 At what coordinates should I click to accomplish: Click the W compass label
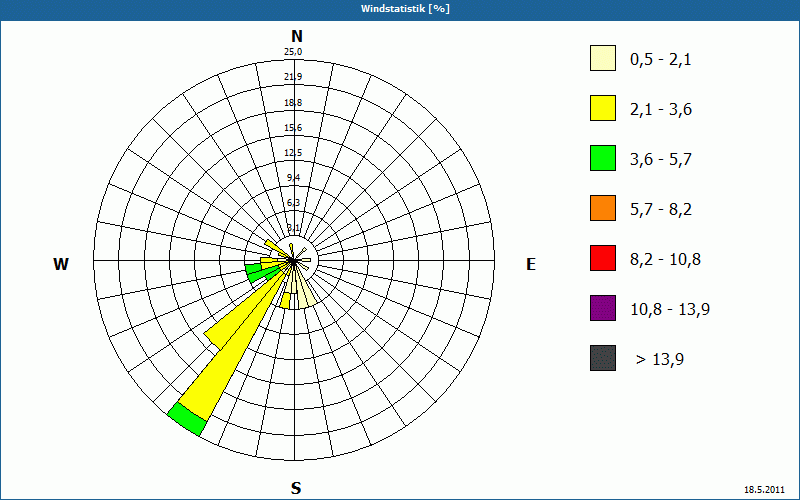pyautogui.click(x=61, y=264)
